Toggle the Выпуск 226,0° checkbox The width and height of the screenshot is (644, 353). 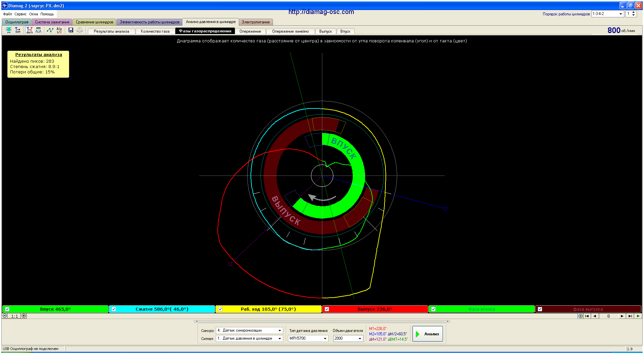point(327,309)
